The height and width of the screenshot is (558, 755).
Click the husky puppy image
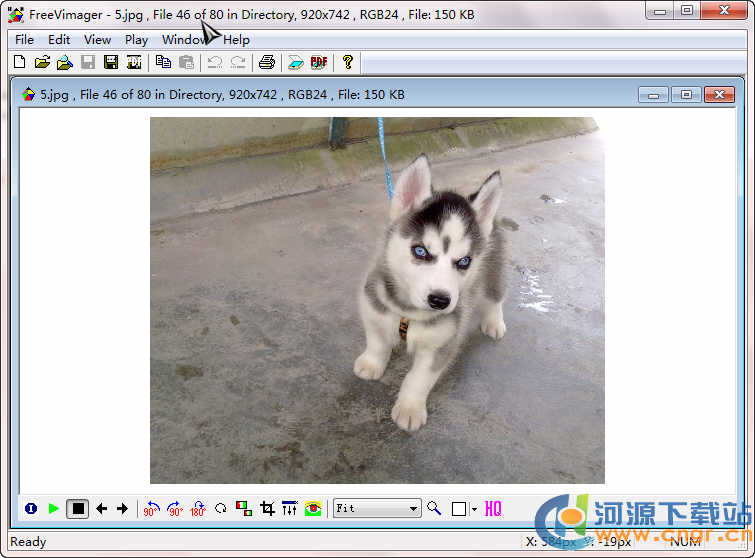click(x=377, y=300)
